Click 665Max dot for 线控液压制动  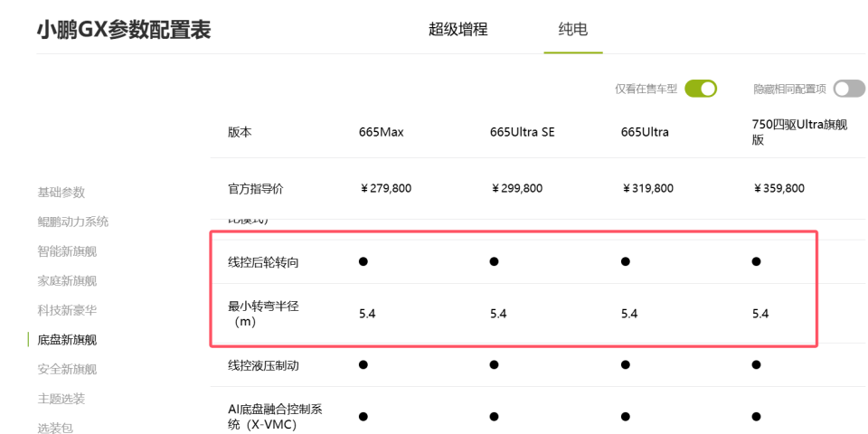[x=363, y=364]
